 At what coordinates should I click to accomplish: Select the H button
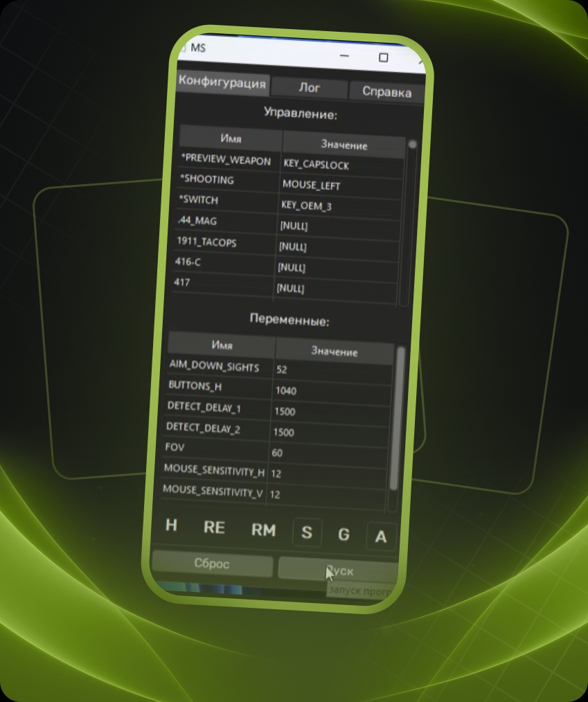[x=171, y=525]
